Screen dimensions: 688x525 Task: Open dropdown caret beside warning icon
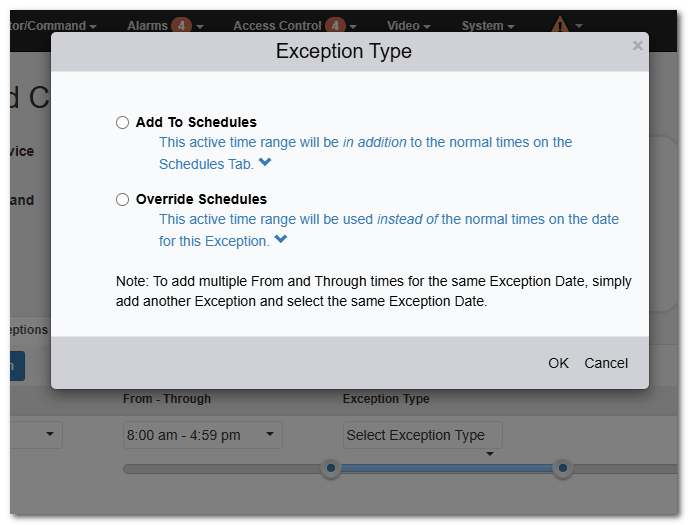pyautogui.click(x=579, y=26)
